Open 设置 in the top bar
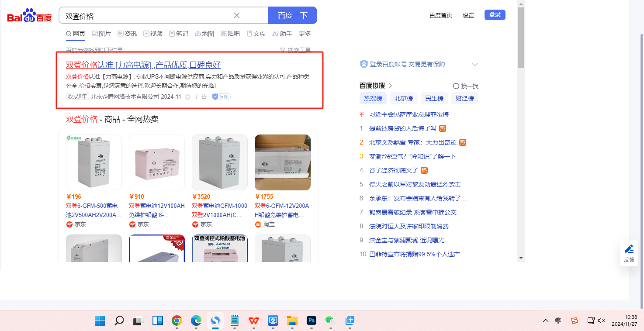644x331 pixels. point(468,15)
